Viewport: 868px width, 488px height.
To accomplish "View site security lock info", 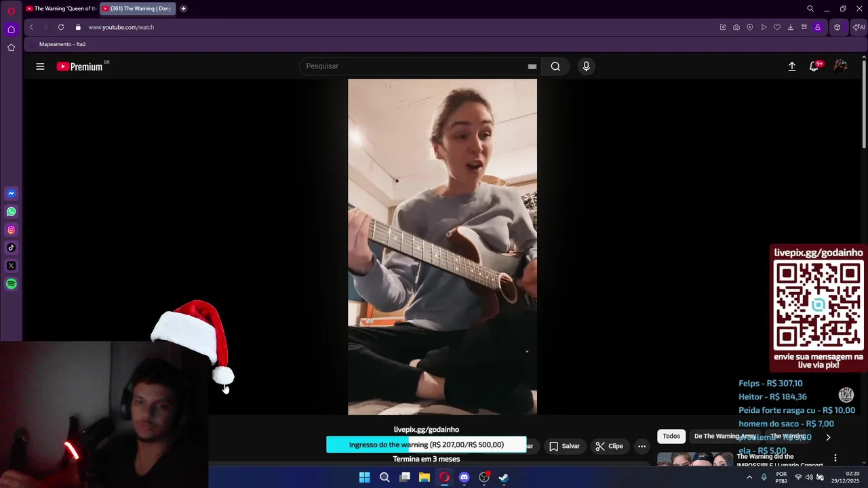I will click(78, 27).
